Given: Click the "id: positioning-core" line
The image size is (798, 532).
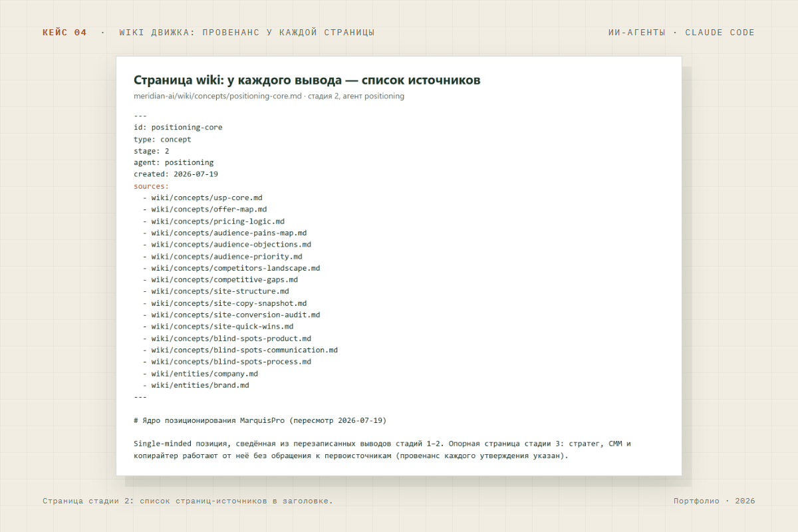Looking at the screenshot, I should (x=178, y=127).
